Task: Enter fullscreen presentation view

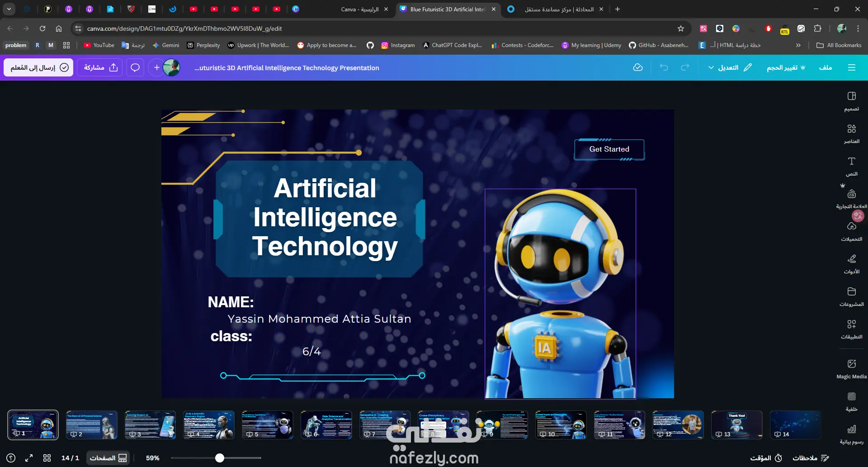Action: pyautogui.click(x=29, y=458)
